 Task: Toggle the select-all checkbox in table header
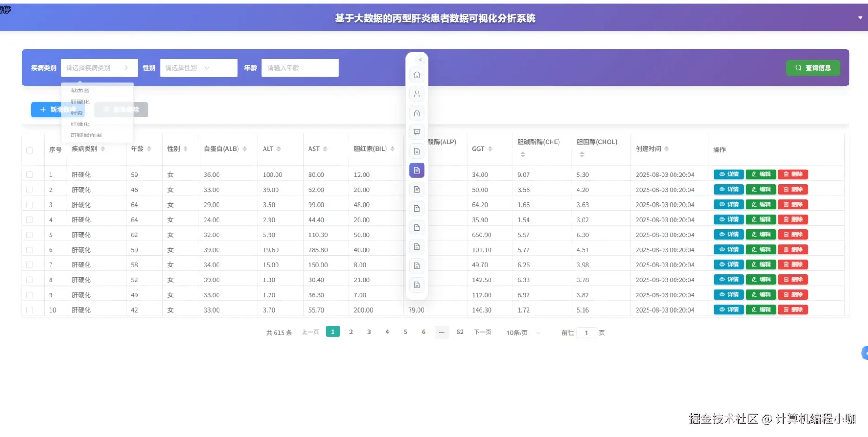click(30, 150)
